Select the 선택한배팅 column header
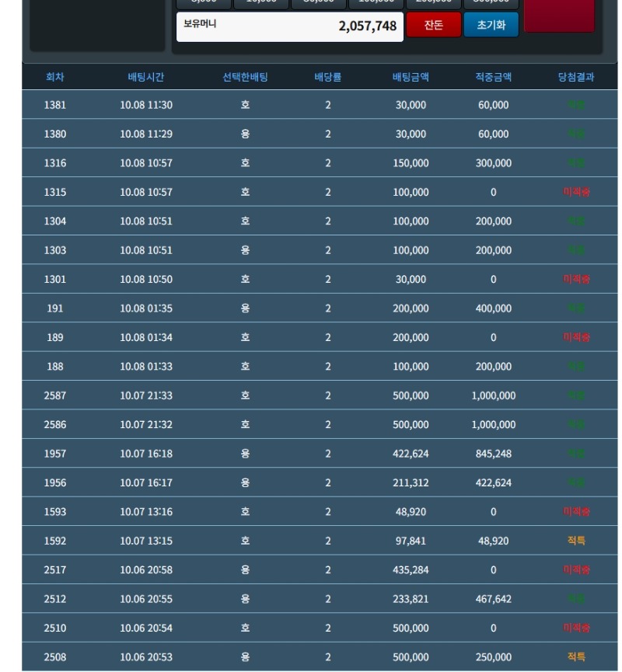This screenshot has height=672, width=622. tap(246, 77)
